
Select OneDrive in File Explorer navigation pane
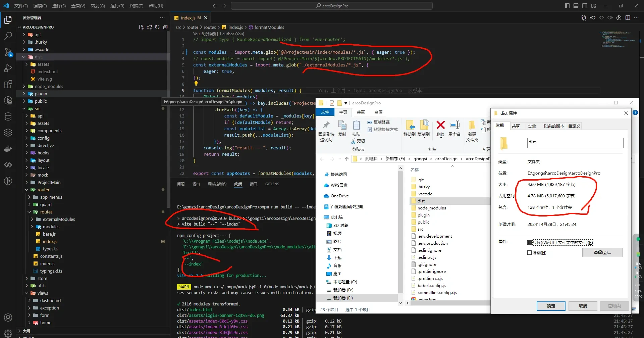(x=339, y=196)
